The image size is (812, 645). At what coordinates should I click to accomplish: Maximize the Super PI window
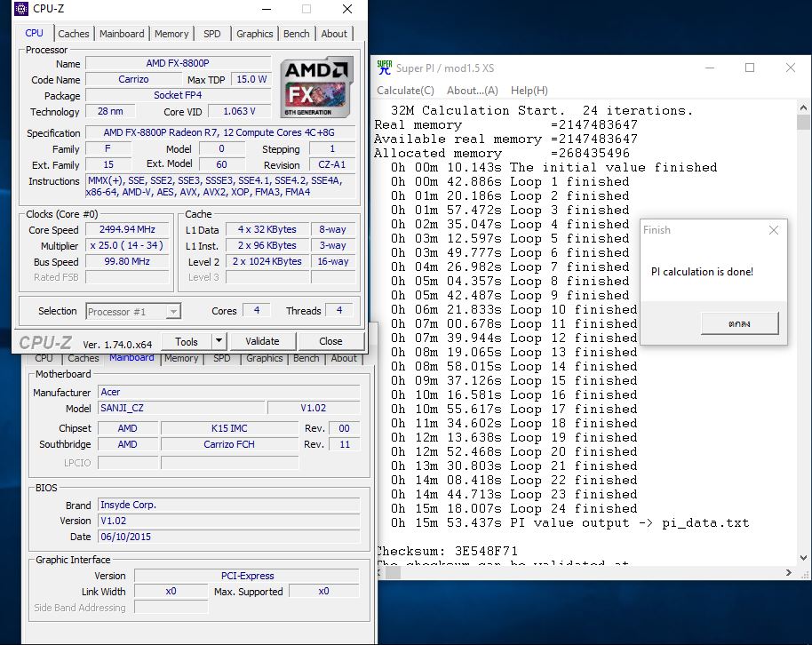pyautogui.click(x=750, y=68)
